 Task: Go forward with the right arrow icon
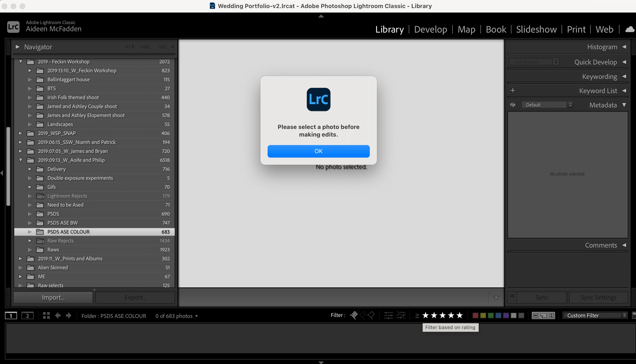coord(69,315)
